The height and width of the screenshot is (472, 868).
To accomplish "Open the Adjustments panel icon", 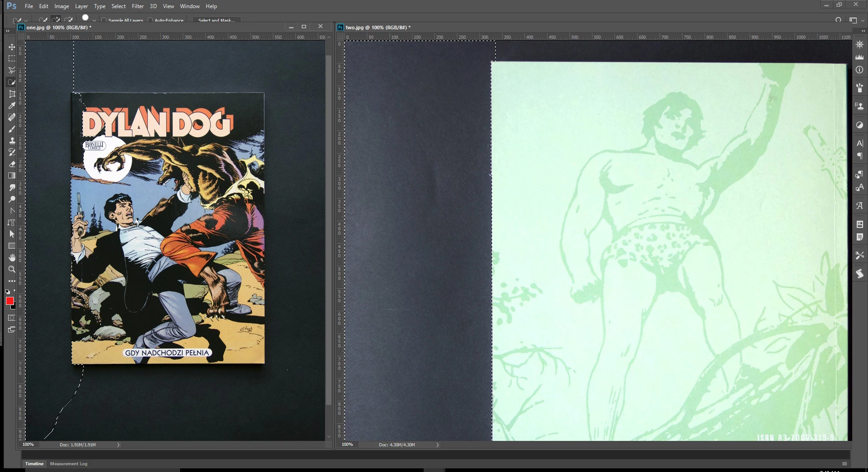I will (859, 125).
